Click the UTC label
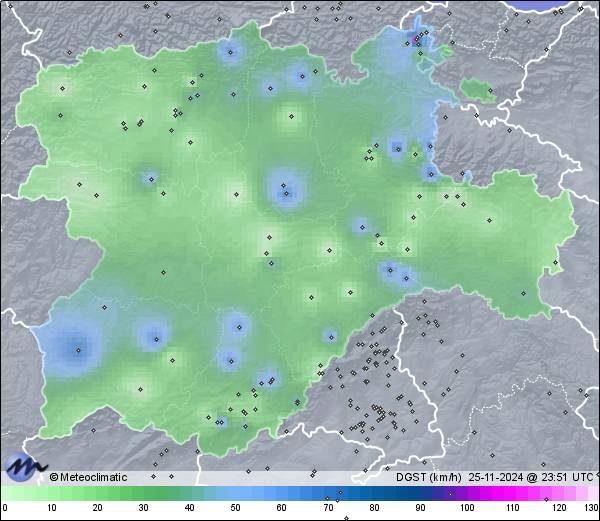Image resolution: width=600 pixels, height=521 pixels. [x=583, y=477]
